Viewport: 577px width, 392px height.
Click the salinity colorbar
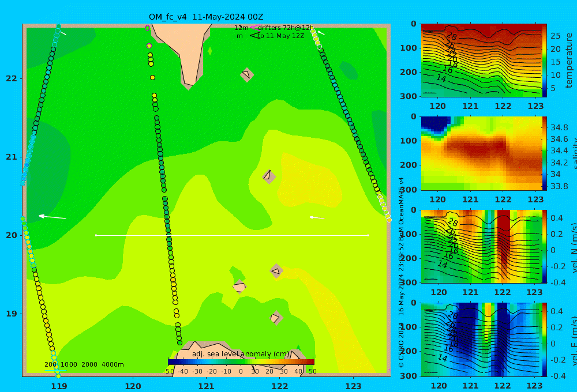(544, 153)
